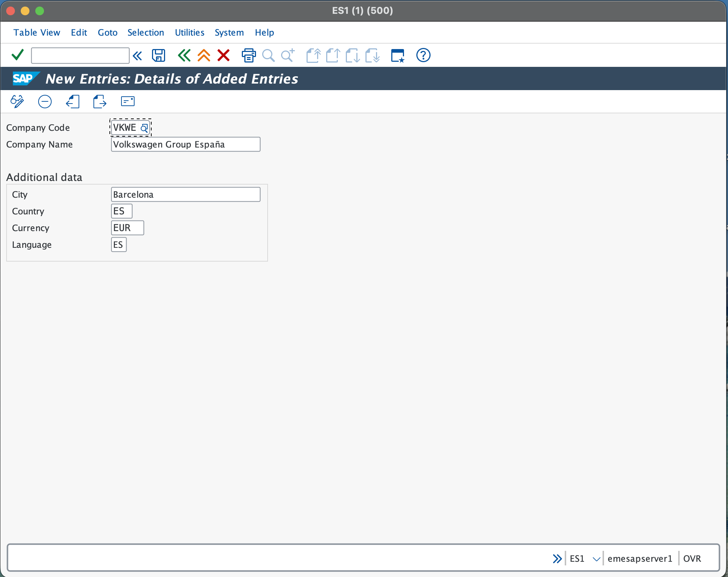Viewport: 728px width, 577px height.
Task: Open the Table View menu
Action: click(37, 32)
